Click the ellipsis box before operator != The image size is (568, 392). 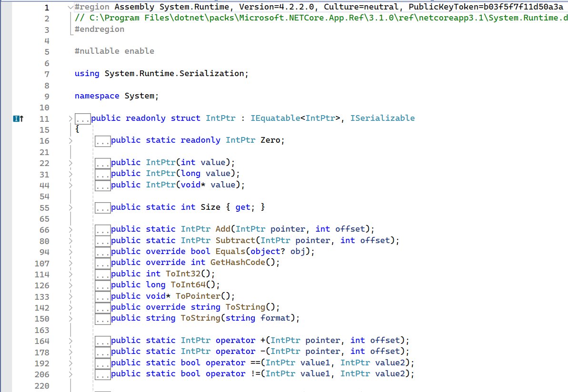(103, 374)
